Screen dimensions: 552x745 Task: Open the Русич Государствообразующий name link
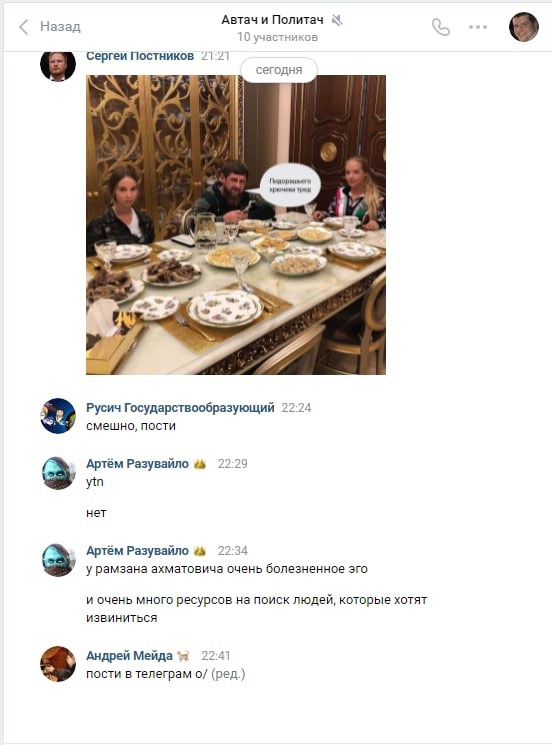coord(180,408)
